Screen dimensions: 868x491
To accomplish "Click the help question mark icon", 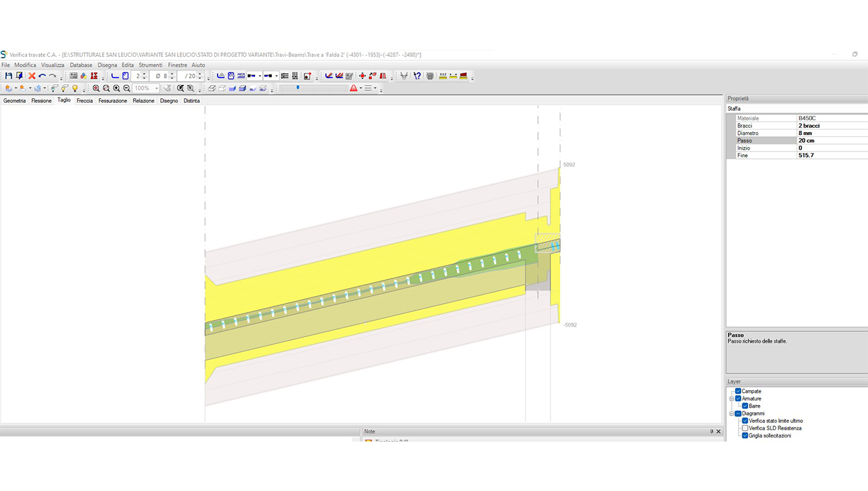I will click(417, 76).
